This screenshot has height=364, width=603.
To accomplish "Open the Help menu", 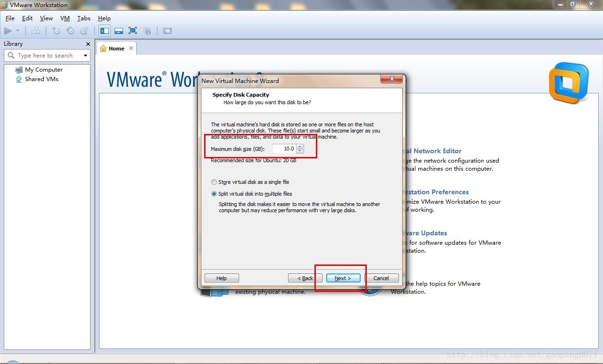I will pos(104,18).
